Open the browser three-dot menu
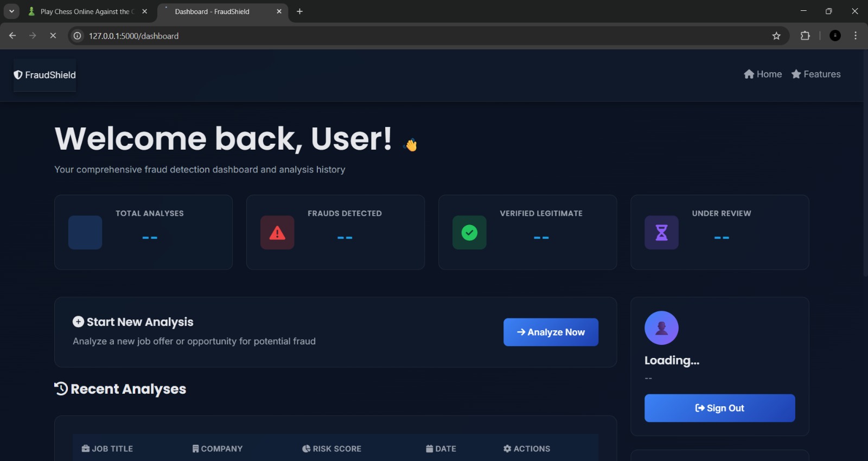 coord(856,36)
